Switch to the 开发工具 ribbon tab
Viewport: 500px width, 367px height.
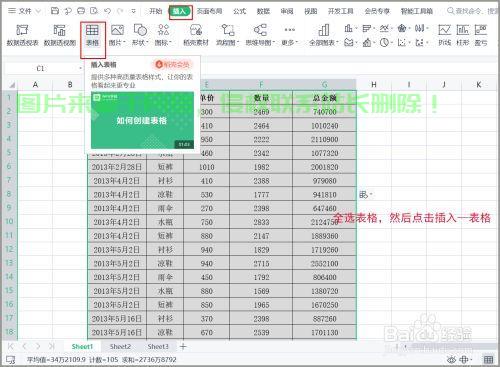(x=340, y=11)
